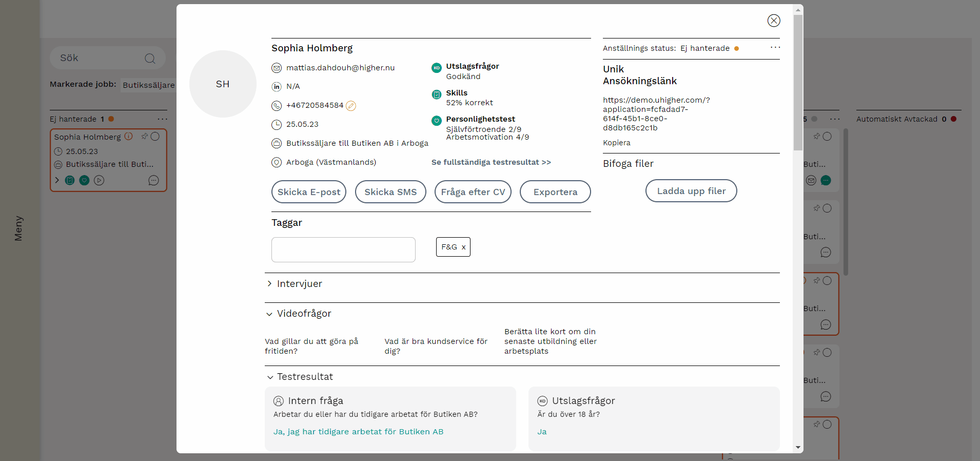The image size is (980, 461).
Task: Click the Skicka E-post button
Action: [309, 192]
